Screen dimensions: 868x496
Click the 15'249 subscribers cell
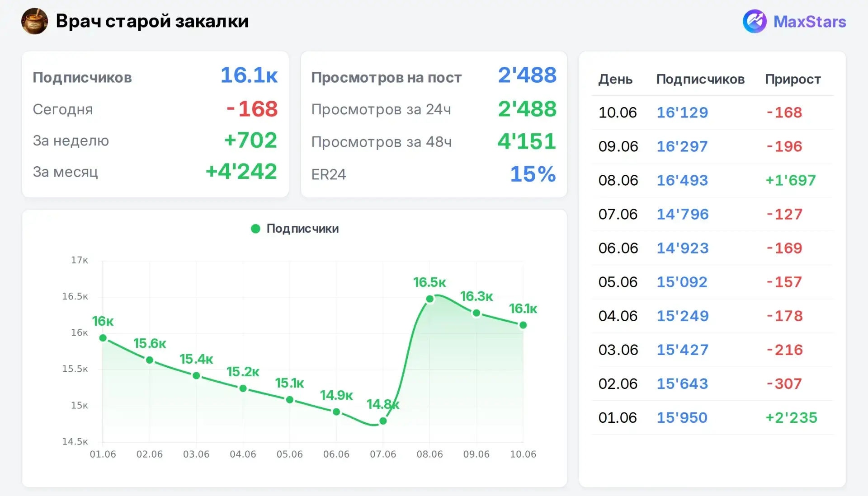(683, 316)
